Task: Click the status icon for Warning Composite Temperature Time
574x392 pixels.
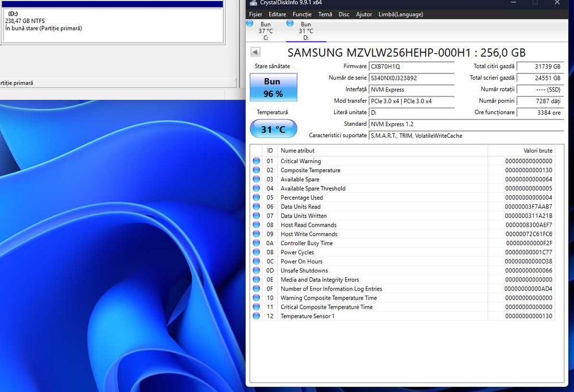Action: pyautogui.click(x=256, y=298)
